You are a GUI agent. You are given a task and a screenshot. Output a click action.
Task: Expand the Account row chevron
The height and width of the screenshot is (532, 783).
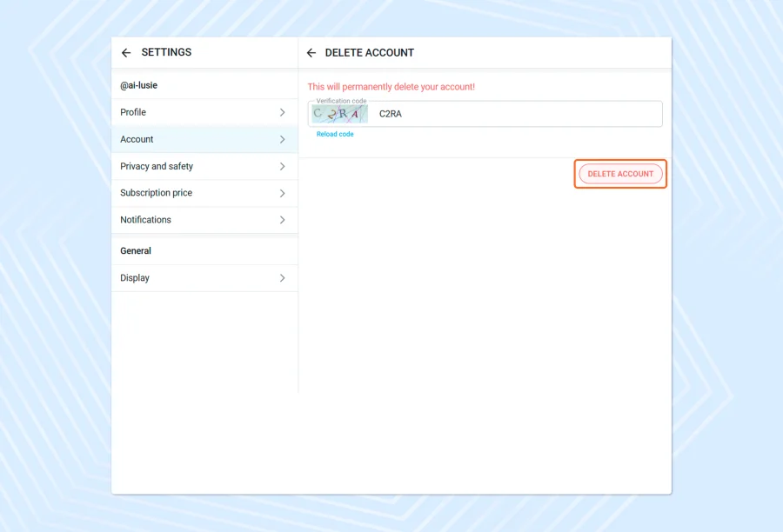pyautogui.click(x=282, y=140)
